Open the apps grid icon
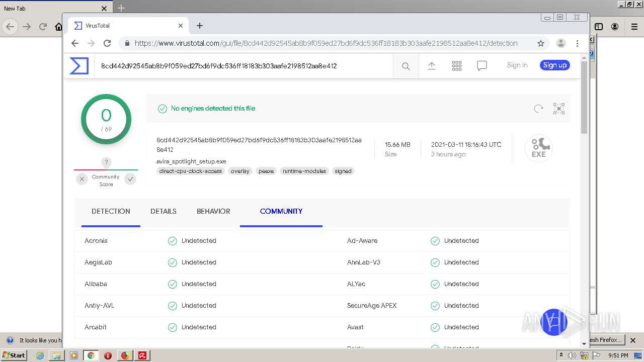 point(457,66)
